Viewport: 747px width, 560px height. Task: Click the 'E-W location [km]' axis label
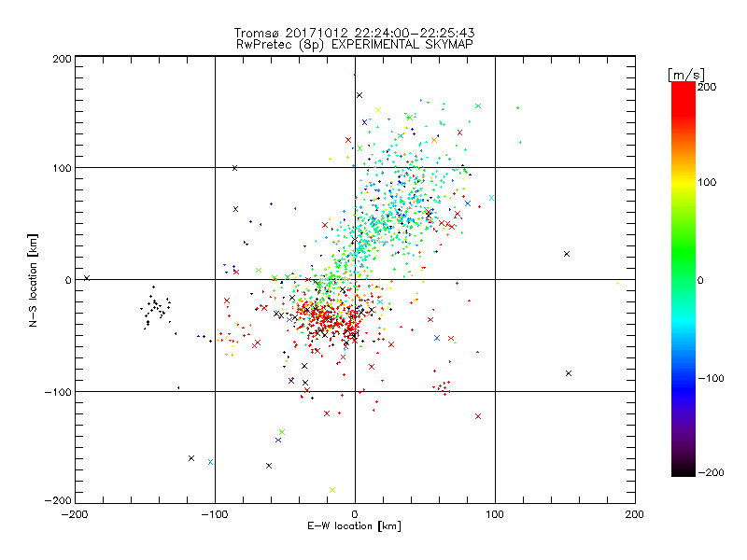click(x=354, y=526)
